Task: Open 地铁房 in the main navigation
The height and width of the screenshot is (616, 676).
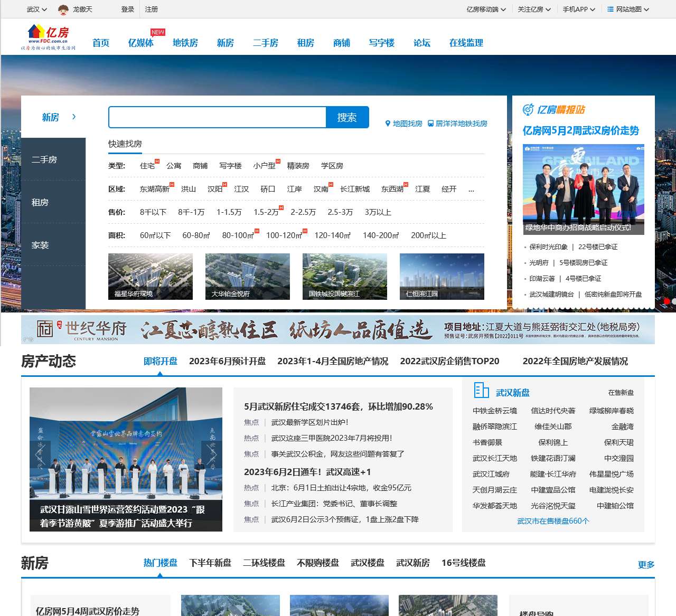Action: [185, 43]
